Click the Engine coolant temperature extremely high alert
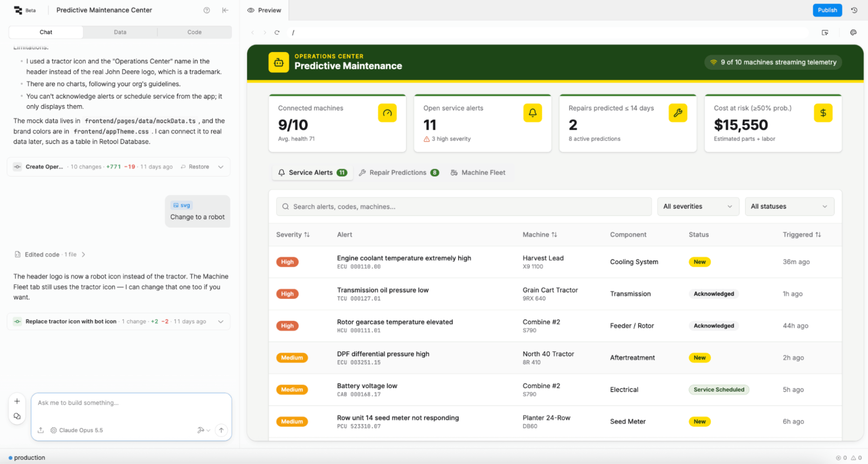Image resolution: width=868 pixels, height=464 pixels. coord(404,258)
